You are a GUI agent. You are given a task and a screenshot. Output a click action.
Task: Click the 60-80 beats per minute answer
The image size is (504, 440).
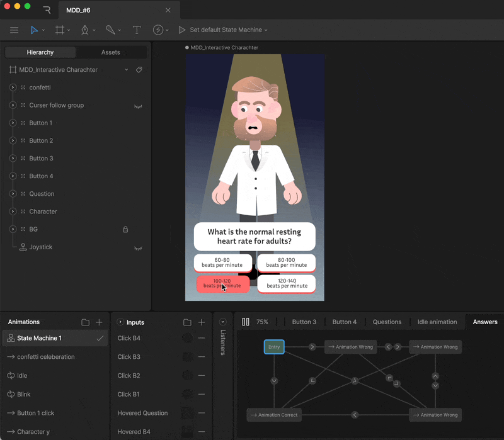click(222, 262)
